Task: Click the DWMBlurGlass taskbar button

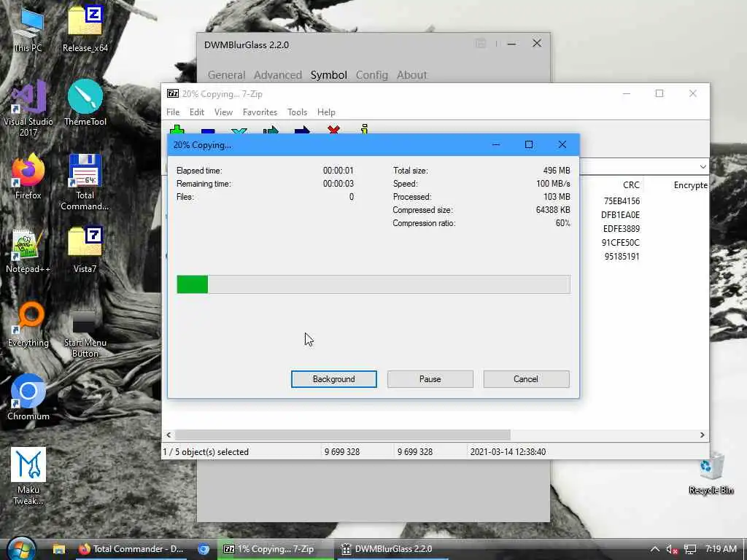Action: (393, 549)
